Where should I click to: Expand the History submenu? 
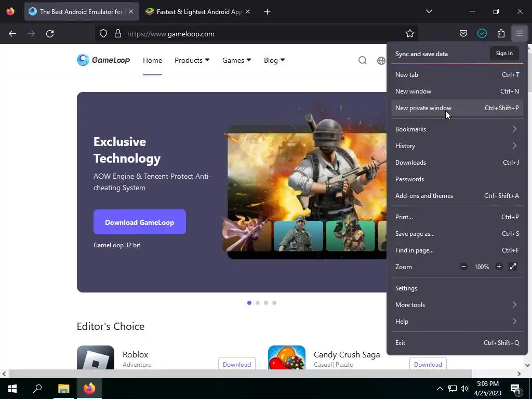point(457,145)
